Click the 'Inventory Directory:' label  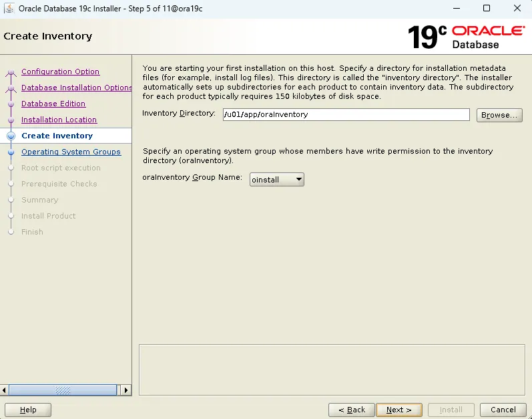[x=179, y=113]
